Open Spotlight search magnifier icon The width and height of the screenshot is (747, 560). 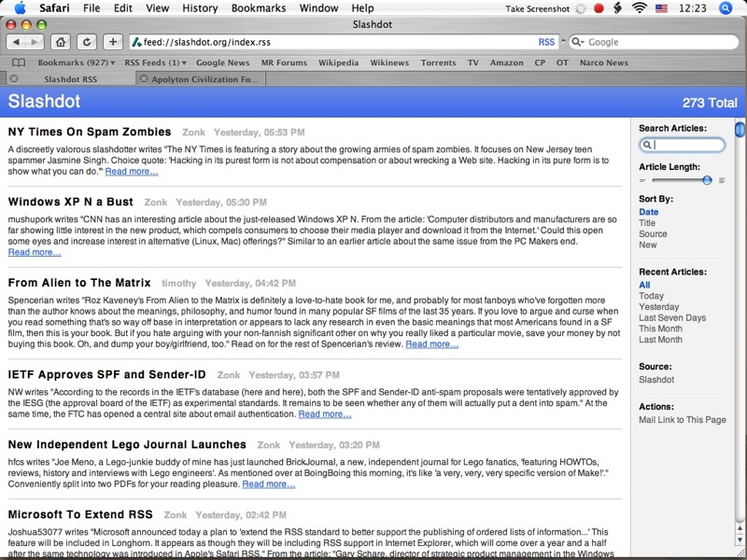726,8
